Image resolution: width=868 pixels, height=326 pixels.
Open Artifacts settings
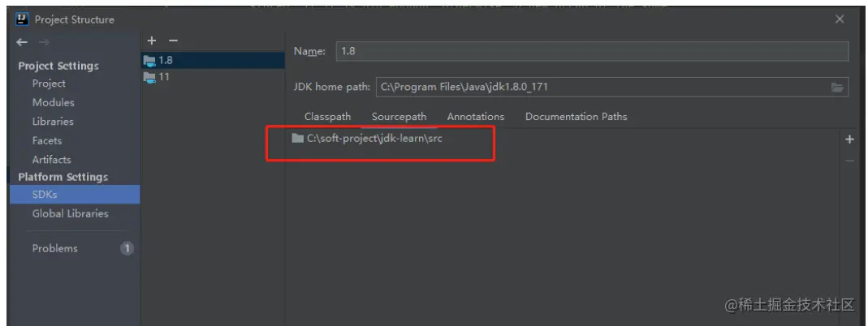click(51, 159)
